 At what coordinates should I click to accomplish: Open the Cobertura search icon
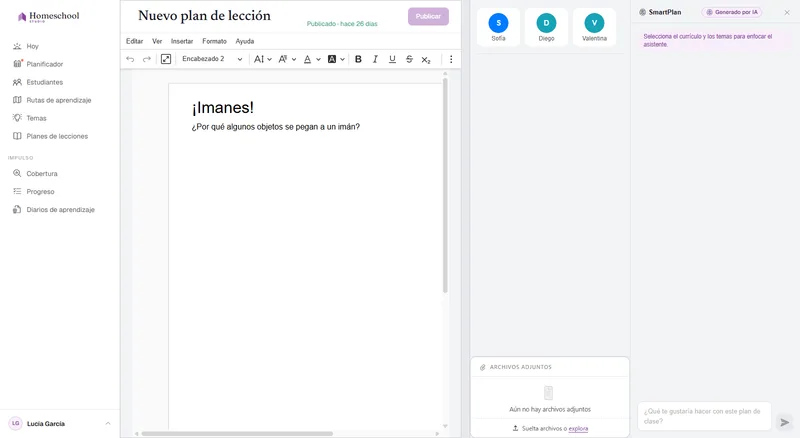[x=17, y=174]
